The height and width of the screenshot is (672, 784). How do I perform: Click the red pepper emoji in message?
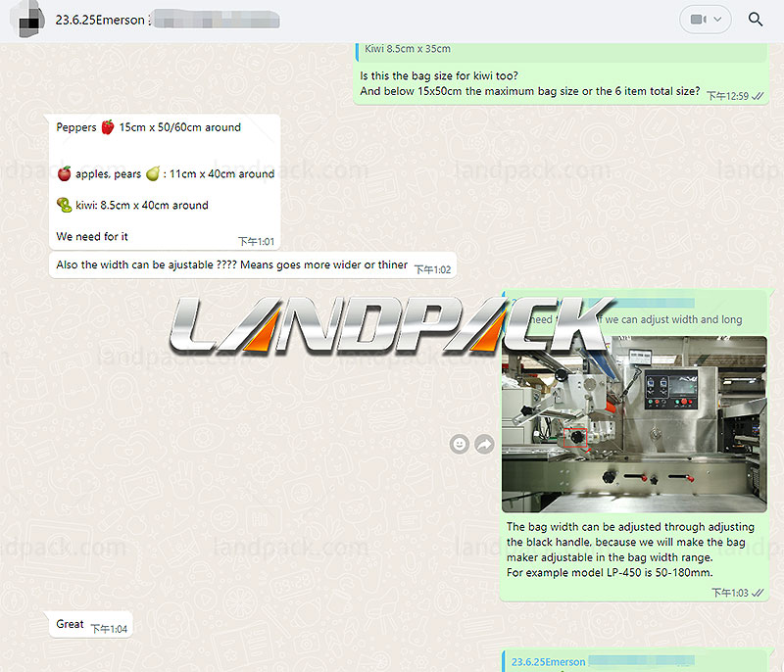click(x=108, y=127)
